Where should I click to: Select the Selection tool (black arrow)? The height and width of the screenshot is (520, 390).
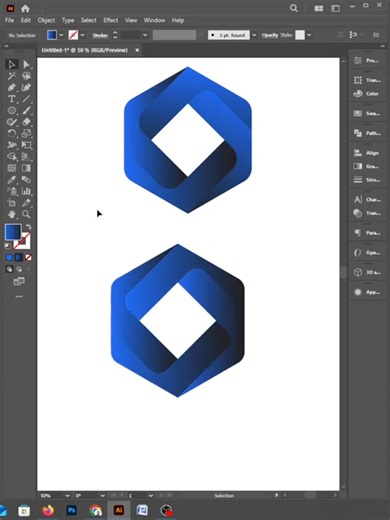[12, 64]
